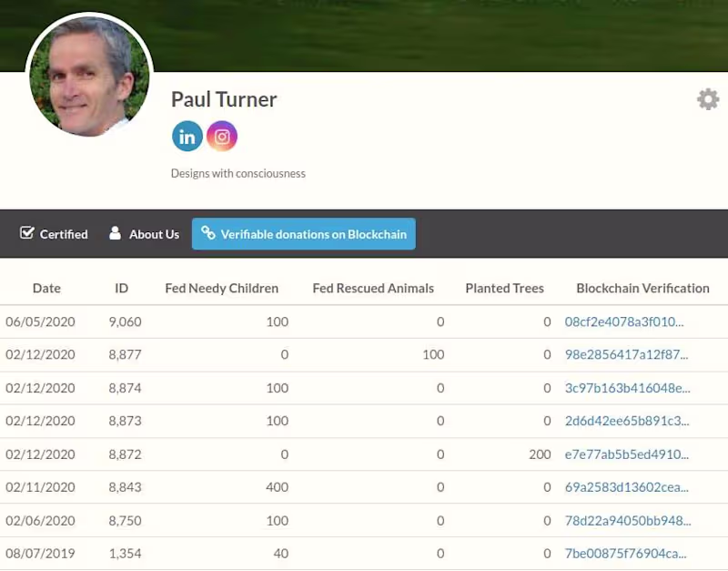This screenshot has height=571, width=728.
Task: Click Paul Turner's profile photo
Action: pyautogui.click(x=89, y=76)
